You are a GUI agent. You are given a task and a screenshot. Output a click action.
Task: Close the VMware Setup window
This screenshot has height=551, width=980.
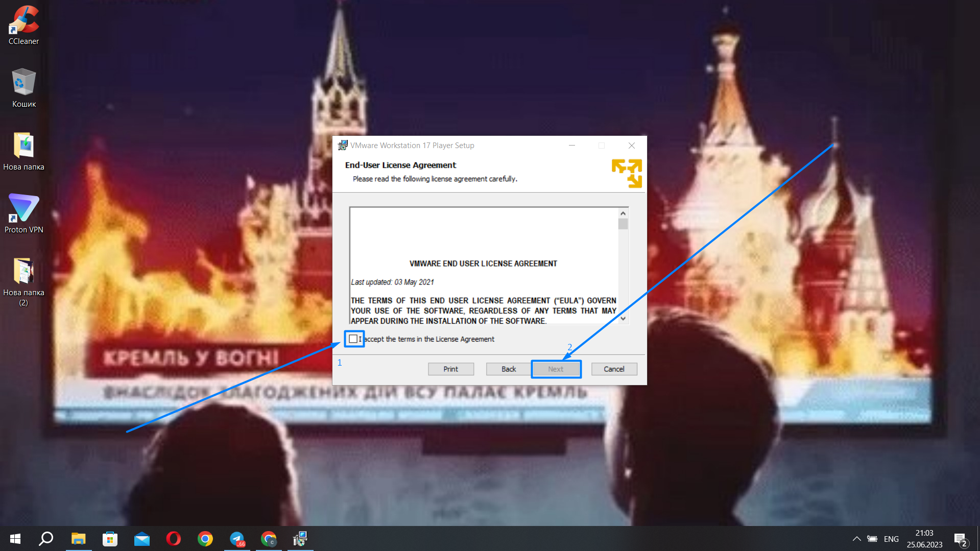pos(632,146)
